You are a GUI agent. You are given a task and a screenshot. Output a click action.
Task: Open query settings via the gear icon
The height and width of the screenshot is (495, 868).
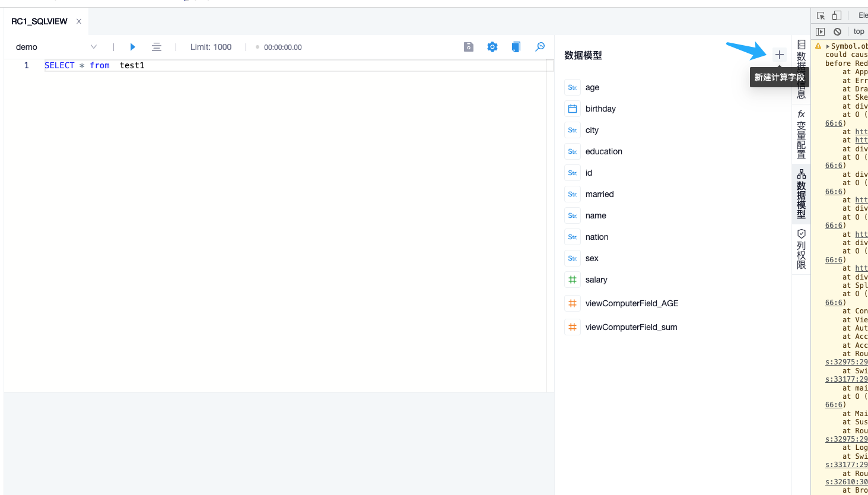click(492, 46)
